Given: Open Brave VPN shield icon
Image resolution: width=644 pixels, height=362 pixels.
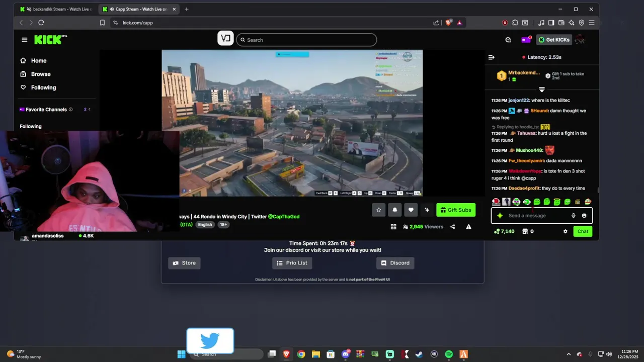Looking at the screenshot, I should point(582,23).
